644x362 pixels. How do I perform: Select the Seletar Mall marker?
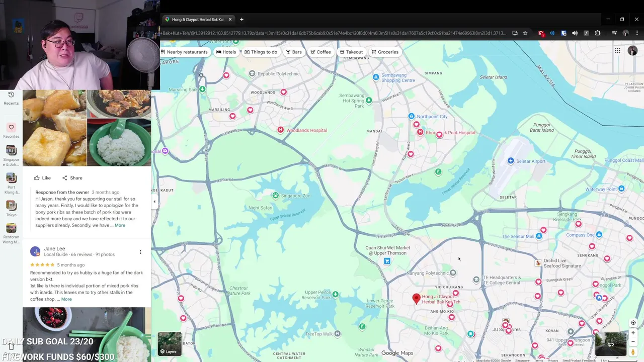tap(539, 236)
